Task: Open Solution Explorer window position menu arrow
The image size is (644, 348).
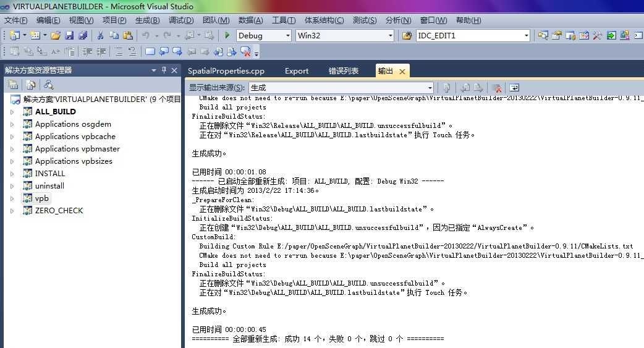Action: (154, 70)
